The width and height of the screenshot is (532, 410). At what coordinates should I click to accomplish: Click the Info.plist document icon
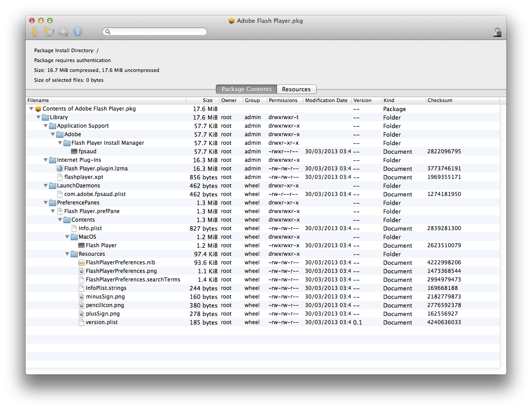point(74,228)
